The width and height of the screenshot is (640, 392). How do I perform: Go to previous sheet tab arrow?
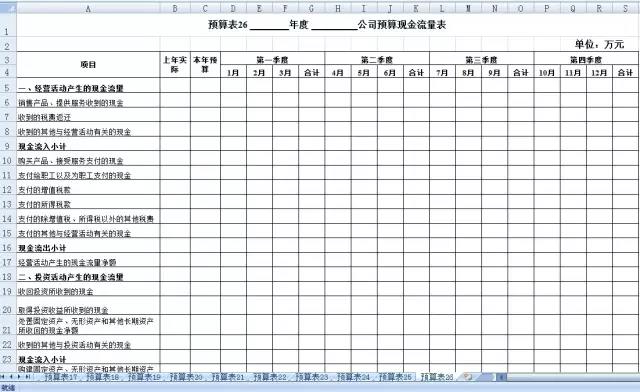point(11,376)
